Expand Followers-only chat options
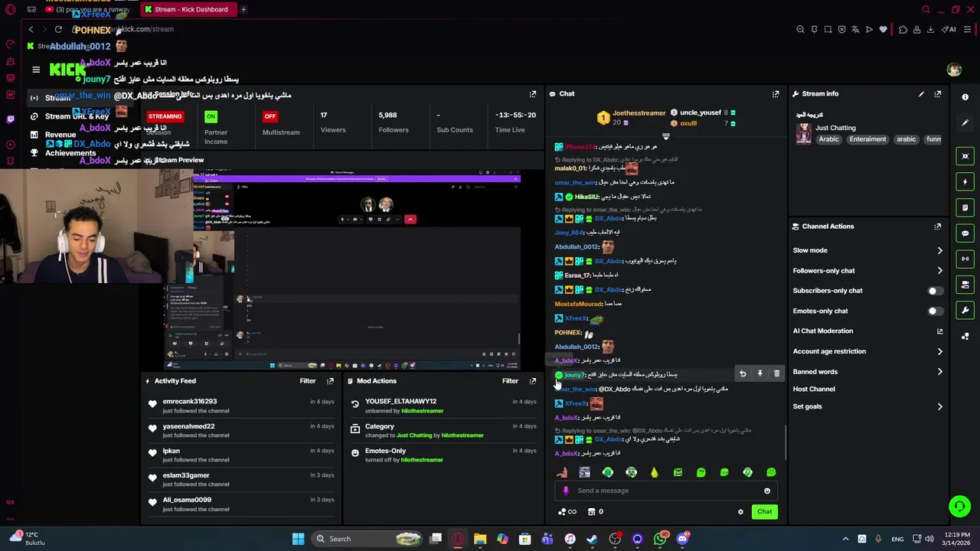 click(x=940, y=271)
